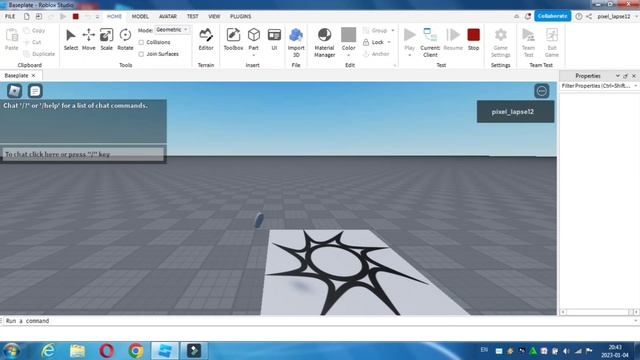Open Opera browser from taskbar
This screenshot has width=640, height=360.
click(x=107, y=351)
